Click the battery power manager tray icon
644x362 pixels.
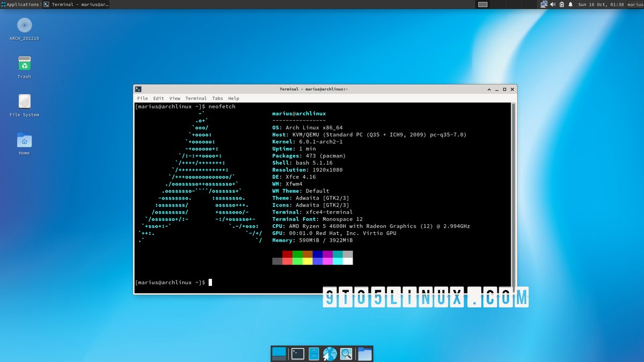point(562,4)
